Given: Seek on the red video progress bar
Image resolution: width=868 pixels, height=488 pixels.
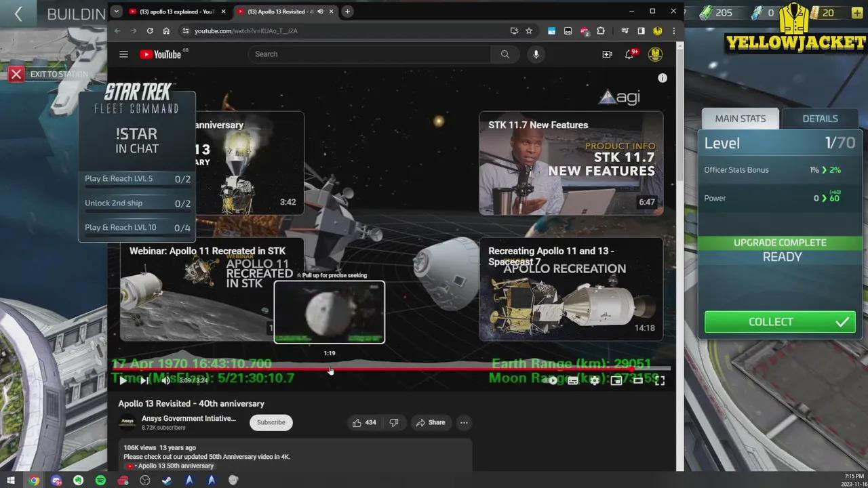Looking at the screenshot, I should (x=392, y=368).
